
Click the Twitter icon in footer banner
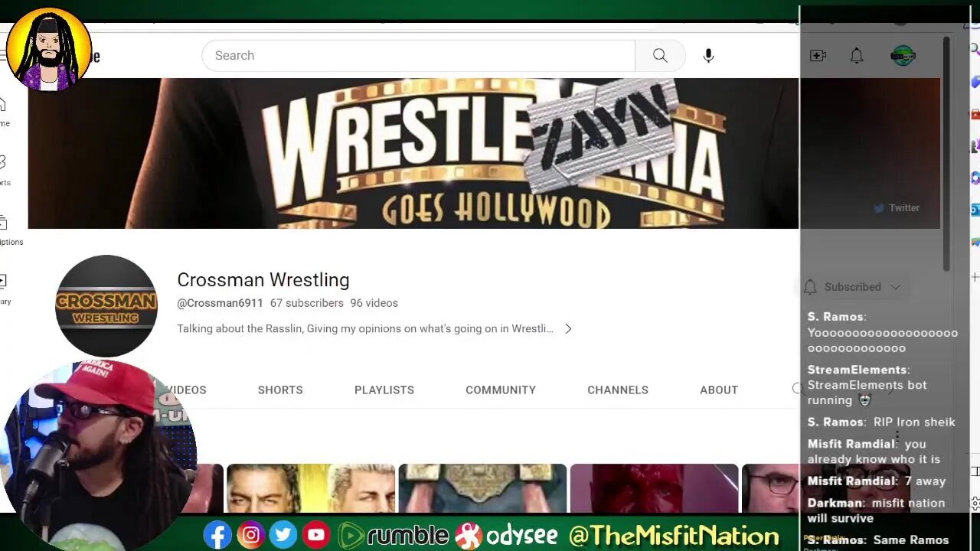click(x=283, y=535)
